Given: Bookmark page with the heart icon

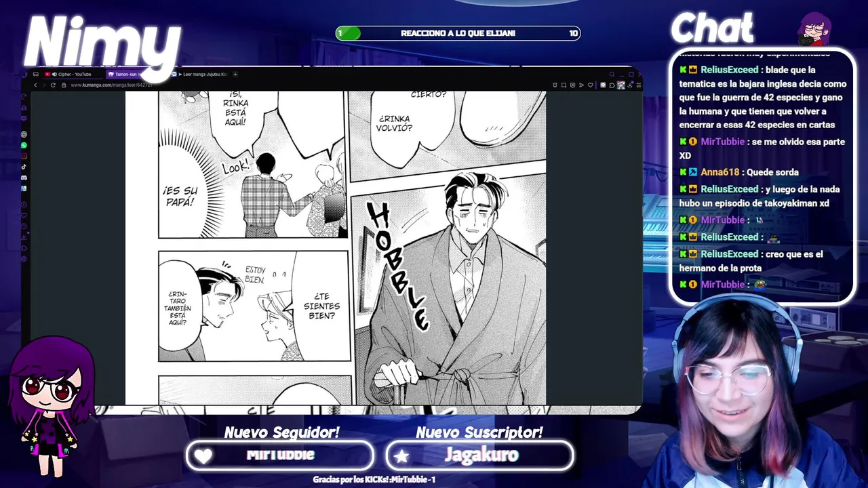Looking at the screenshot, I should coord(591,85).
